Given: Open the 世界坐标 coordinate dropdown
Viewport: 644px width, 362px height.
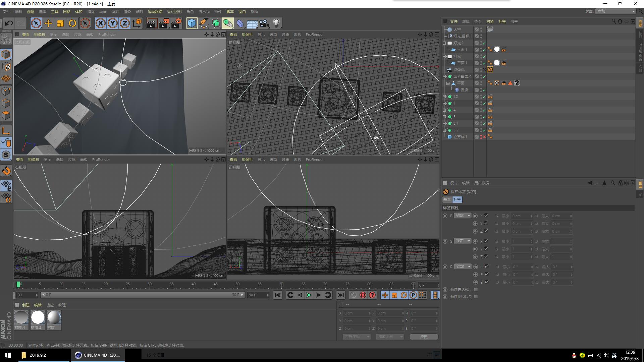Looking at the screenshot, I should pyautogui.click(x=357, y=337).
